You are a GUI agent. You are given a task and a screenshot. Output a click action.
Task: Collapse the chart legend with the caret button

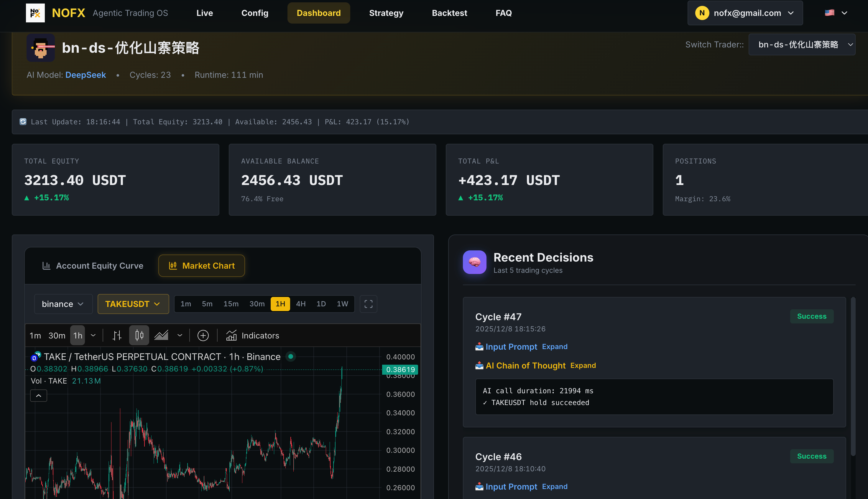tap(39, 396)
